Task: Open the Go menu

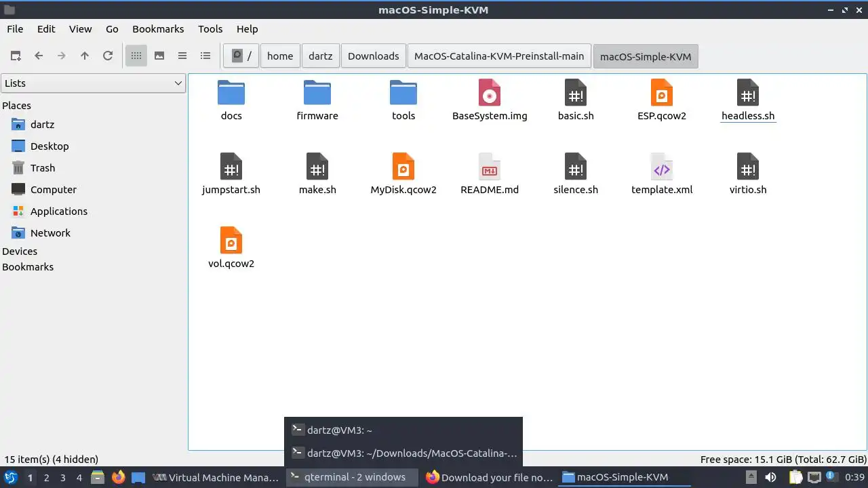Action: coord(112,29)
